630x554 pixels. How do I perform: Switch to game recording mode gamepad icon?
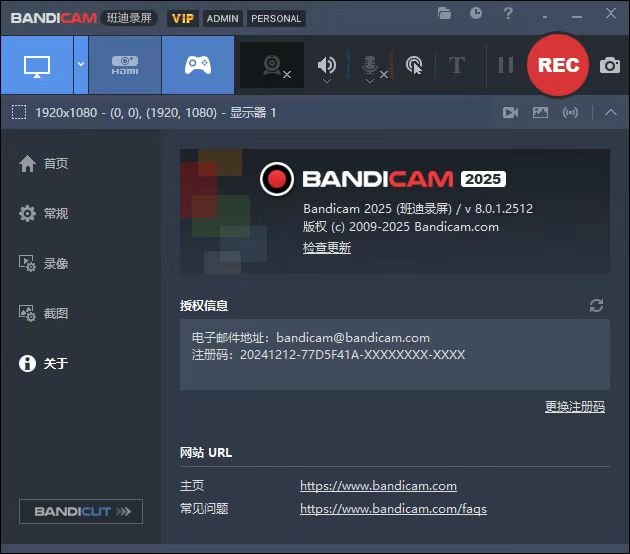(x=198, y=66)
